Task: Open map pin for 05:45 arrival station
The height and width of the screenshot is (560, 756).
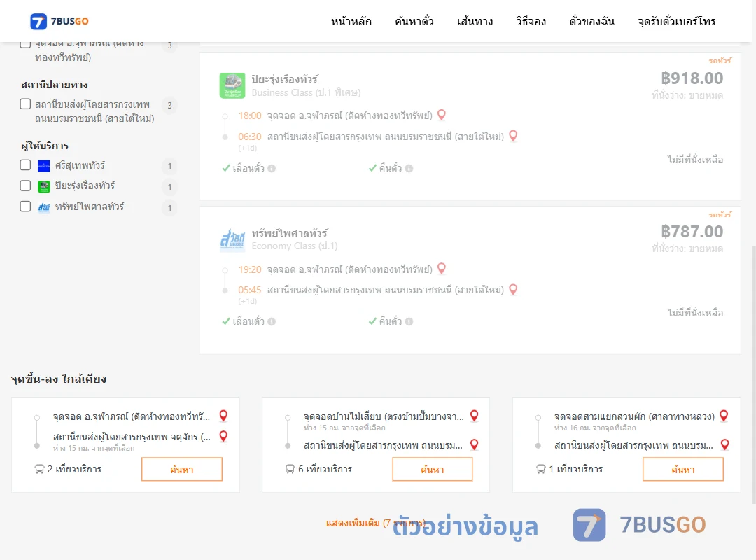Action: coord(513,289)
